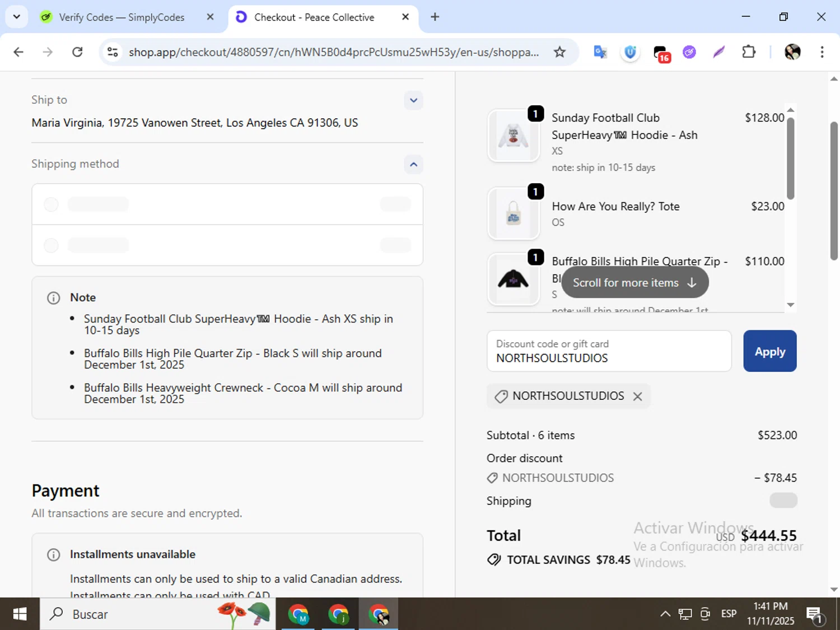The width and height of the screenshot is (840, 630).
Task: Click the tote price $23.00
Action: tap(768, 207)
